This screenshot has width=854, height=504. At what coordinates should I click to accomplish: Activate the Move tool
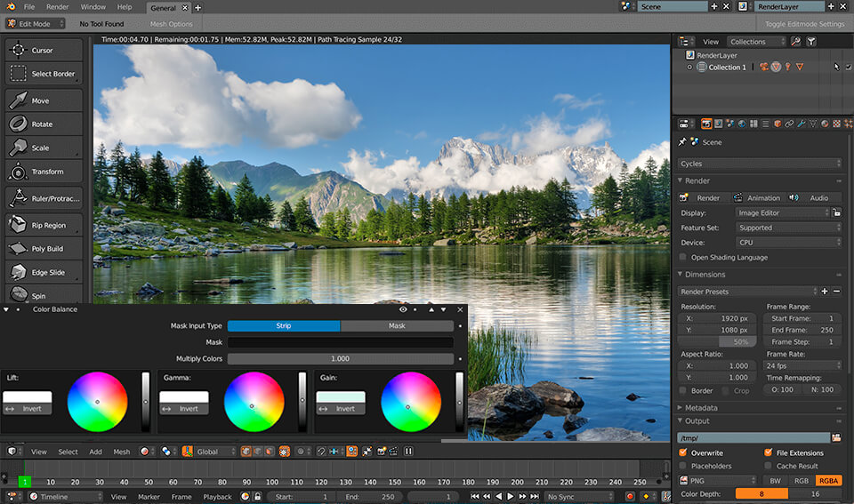(44, 100)
